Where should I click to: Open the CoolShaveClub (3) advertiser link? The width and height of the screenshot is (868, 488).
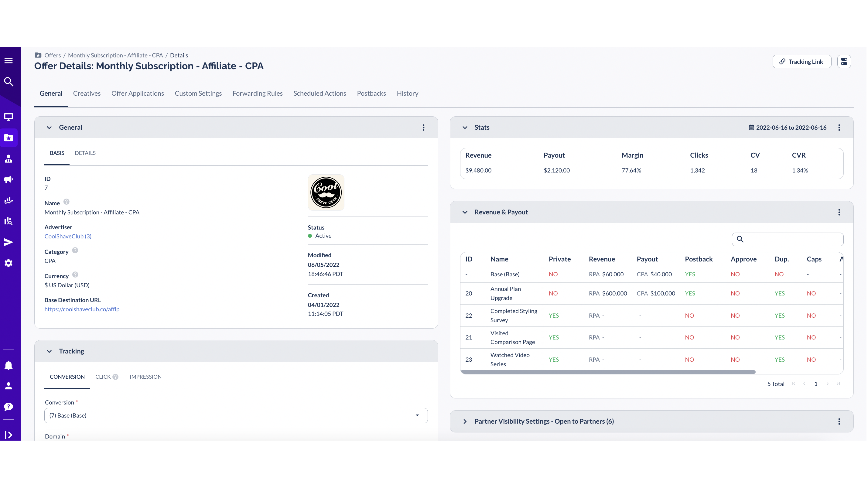68,236
